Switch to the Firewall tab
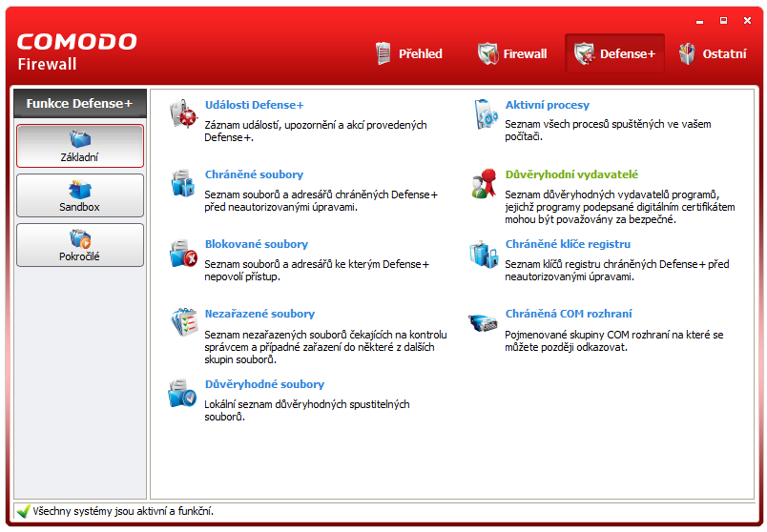Screen dimensions: 767x532 click(x=512, y=53)
